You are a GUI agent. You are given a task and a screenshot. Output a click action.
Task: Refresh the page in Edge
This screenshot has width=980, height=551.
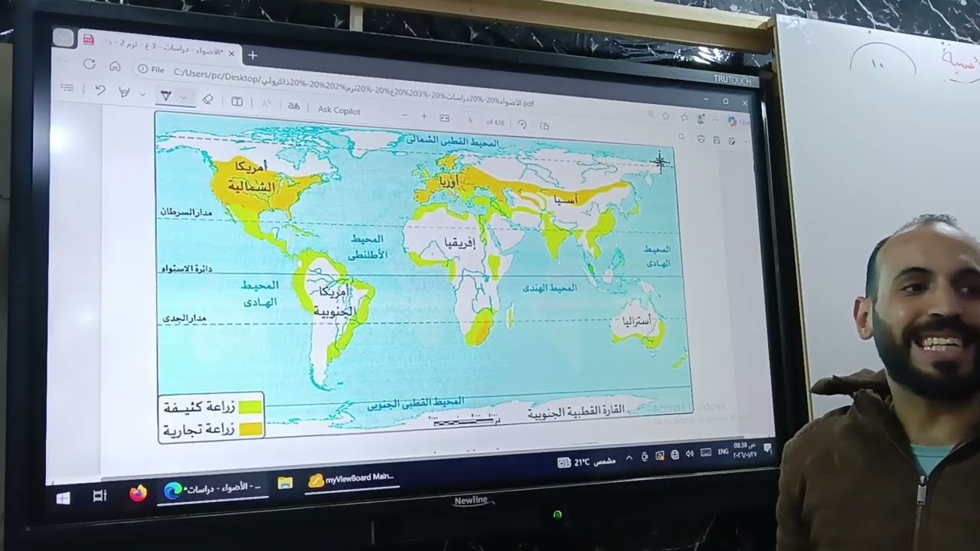click(90, 65)
